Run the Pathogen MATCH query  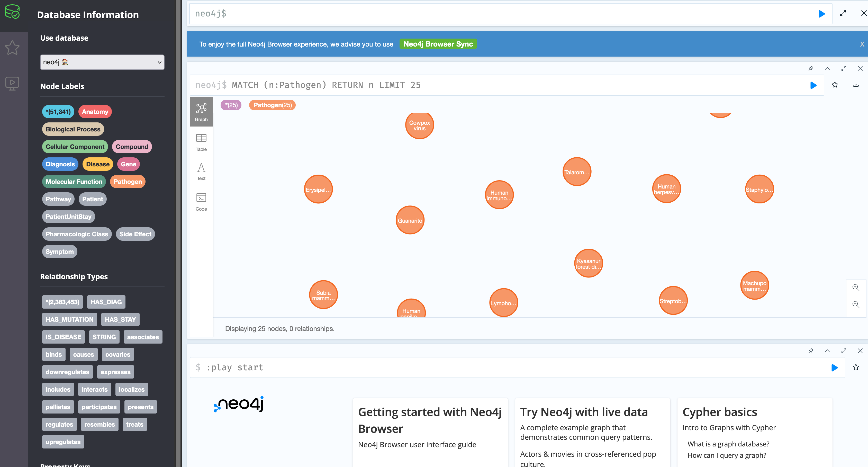pyautogui.click(x=813, y=85)
